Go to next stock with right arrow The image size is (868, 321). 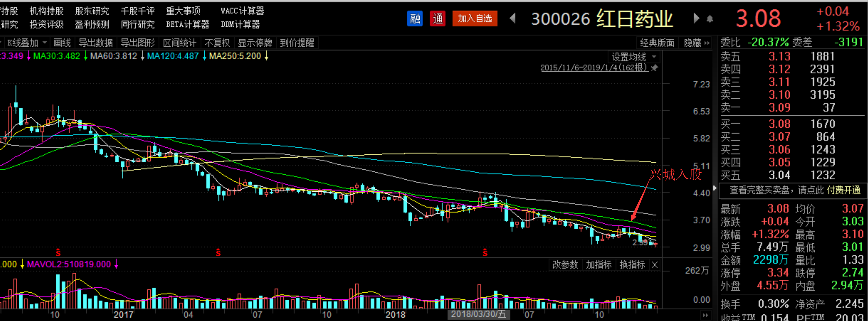(x=696, y=18)
